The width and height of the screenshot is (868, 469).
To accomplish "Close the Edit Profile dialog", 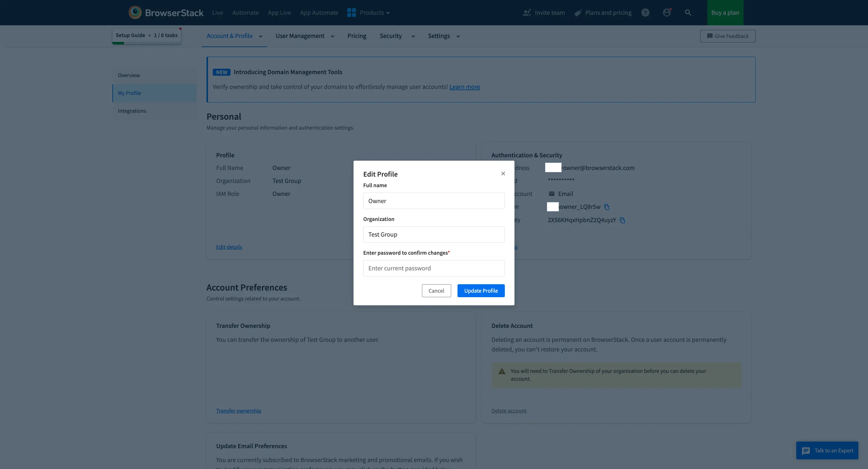I will (x=503, y=174).
